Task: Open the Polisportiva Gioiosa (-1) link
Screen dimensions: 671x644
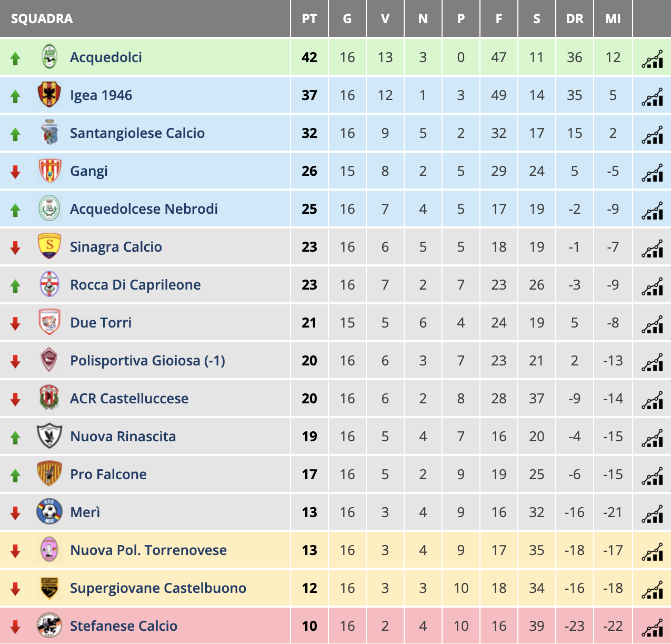Action: 147,361
